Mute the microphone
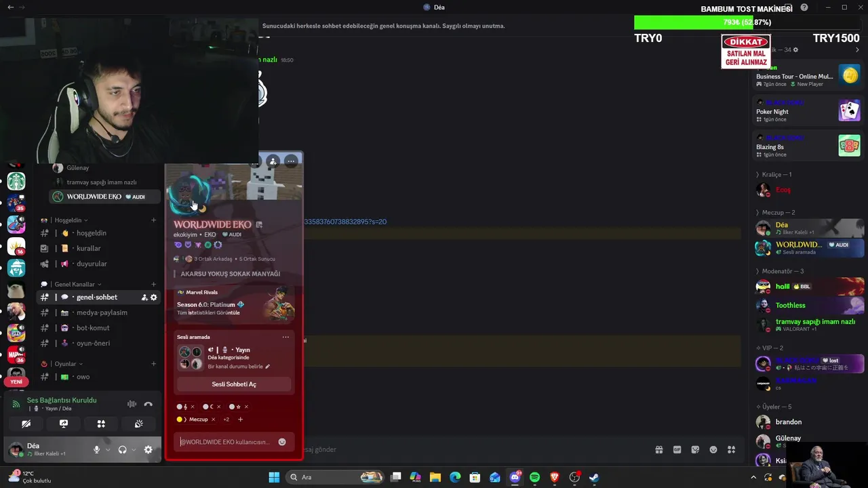 96,449
